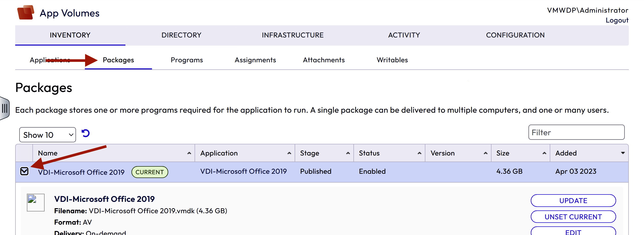The width and height of the screenshot is (644, 235).
Task: Open the Show 10 rows dropdown
Action: tap(48, 135)
